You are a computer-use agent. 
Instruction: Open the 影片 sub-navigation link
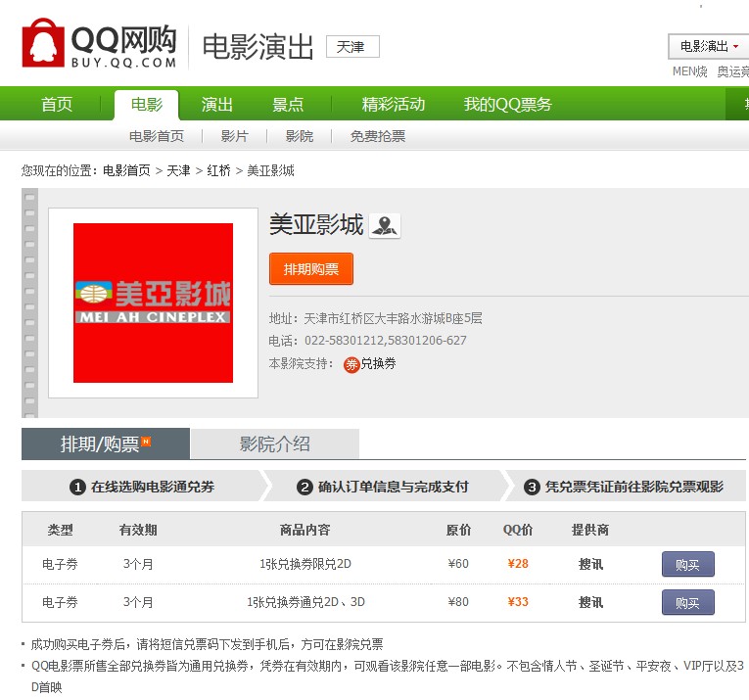pos(235,136)
